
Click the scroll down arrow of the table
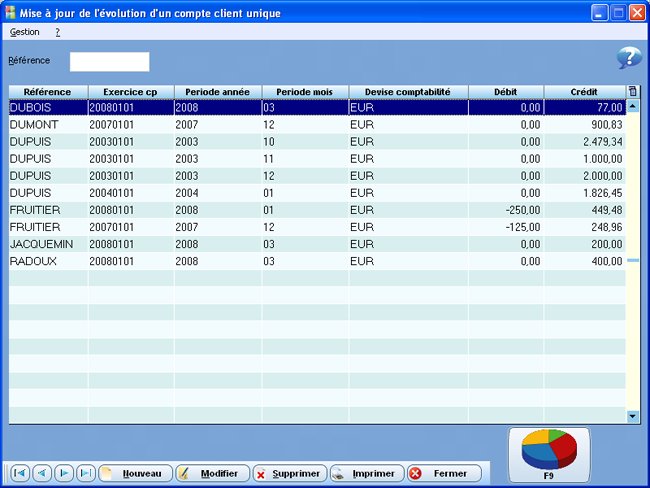click(x=633, y=416)
